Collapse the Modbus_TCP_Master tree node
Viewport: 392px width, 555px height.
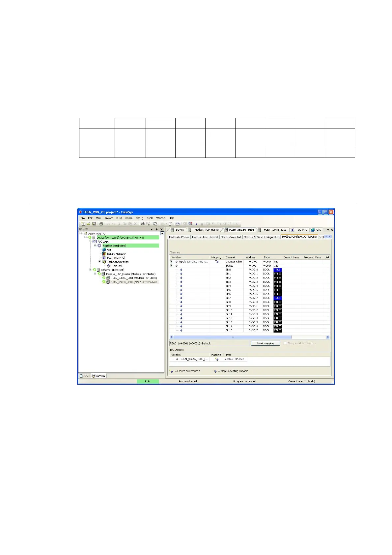(x=95, y=274)
